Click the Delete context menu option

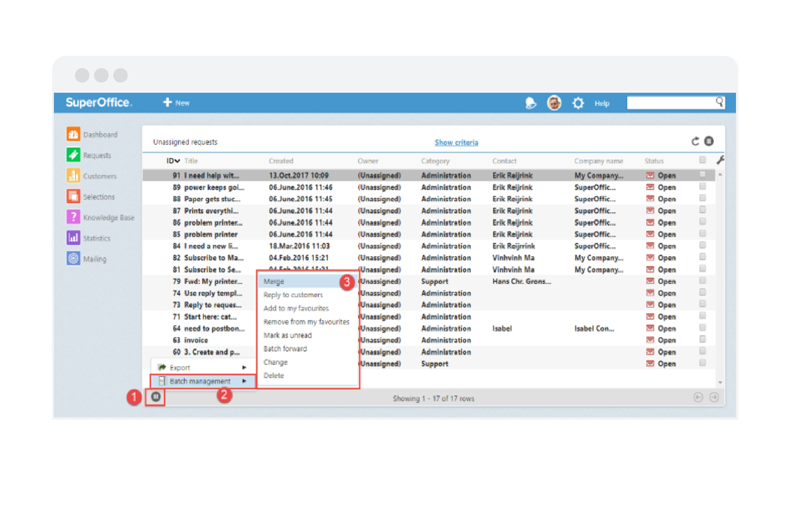click(x=274, y=375)
